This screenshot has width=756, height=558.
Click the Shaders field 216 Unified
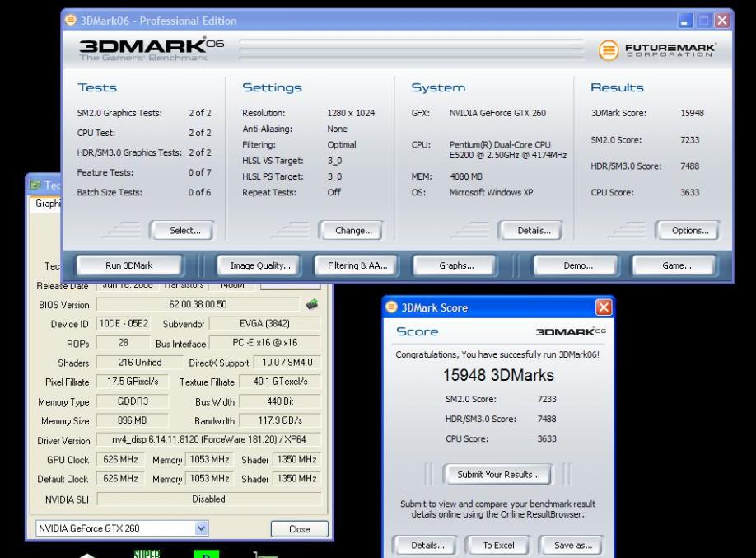coord(140,363)
